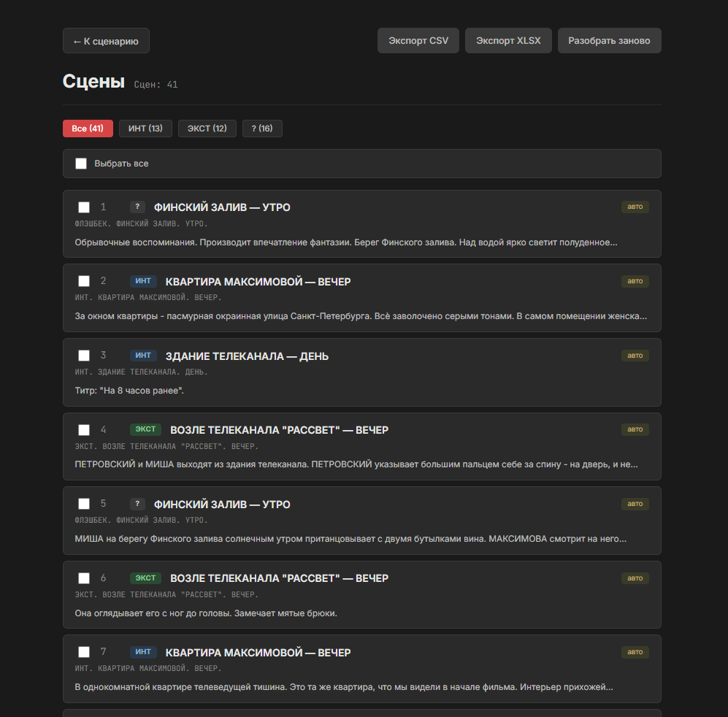The height and width of the screenshot is (717, 728).
Task: Click the 'ЭКСТ' badge on scene 4
Action: click(145, 429)
